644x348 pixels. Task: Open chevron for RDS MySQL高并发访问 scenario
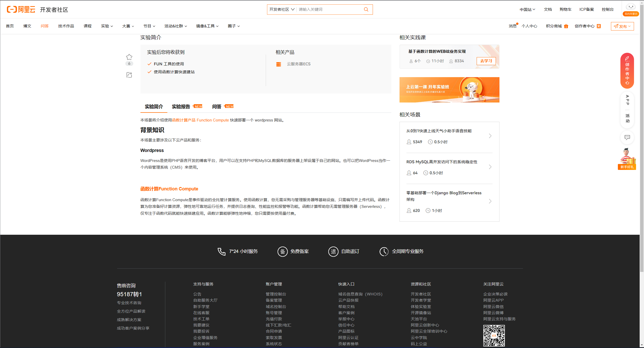click(490, 167)
